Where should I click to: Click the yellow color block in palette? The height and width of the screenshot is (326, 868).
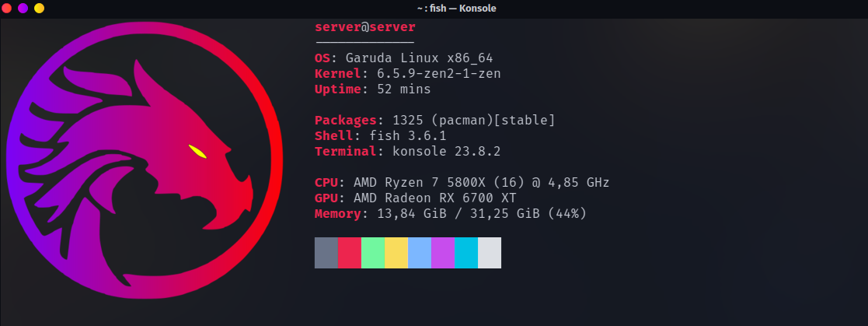pos(396,253)
